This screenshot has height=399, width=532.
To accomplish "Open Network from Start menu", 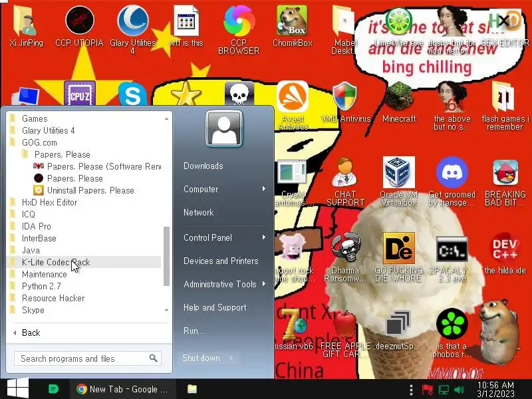I will (199, 212).
